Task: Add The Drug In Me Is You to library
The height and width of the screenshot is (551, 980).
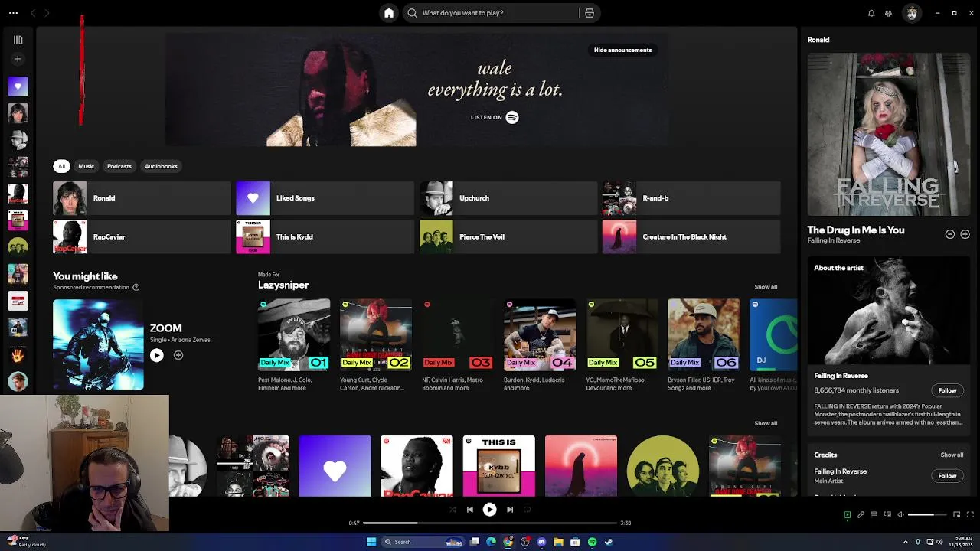Action: coord(965,234)
